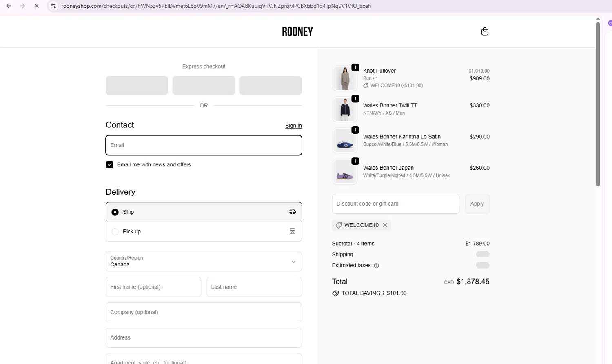Click the Wales Bonner Karintha Lo Satin name

(401, 137)
